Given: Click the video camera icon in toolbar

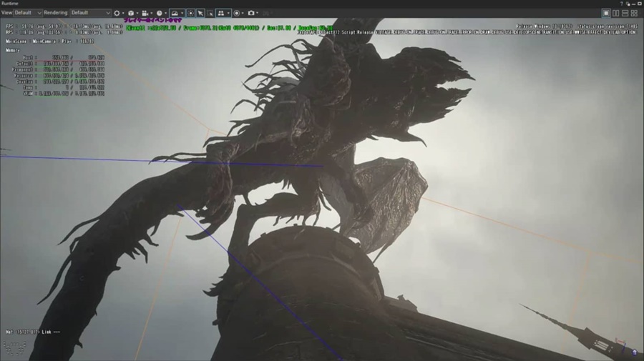Looking at the screenshot, I should (145, 13).
